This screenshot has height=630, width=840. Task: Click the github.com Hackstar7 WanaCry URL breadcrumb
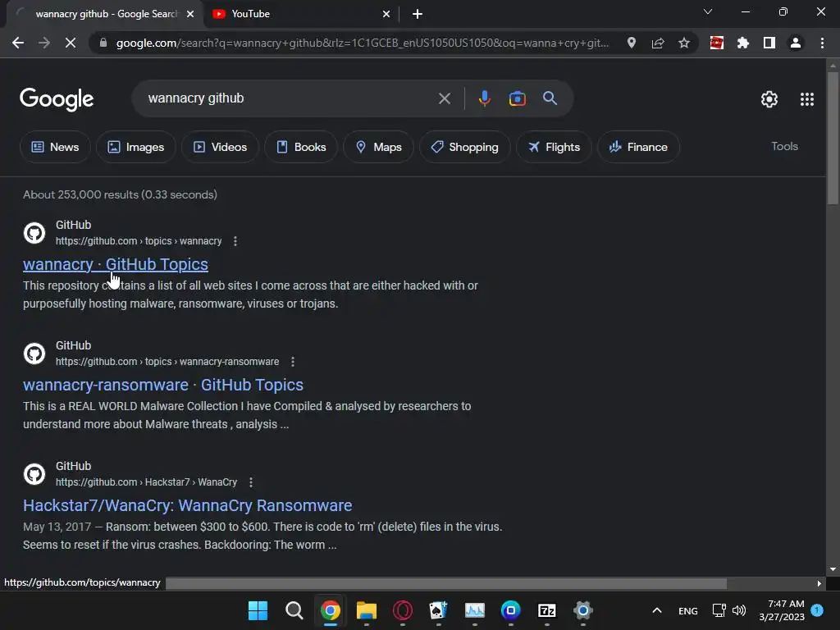[x=146, y=482]
